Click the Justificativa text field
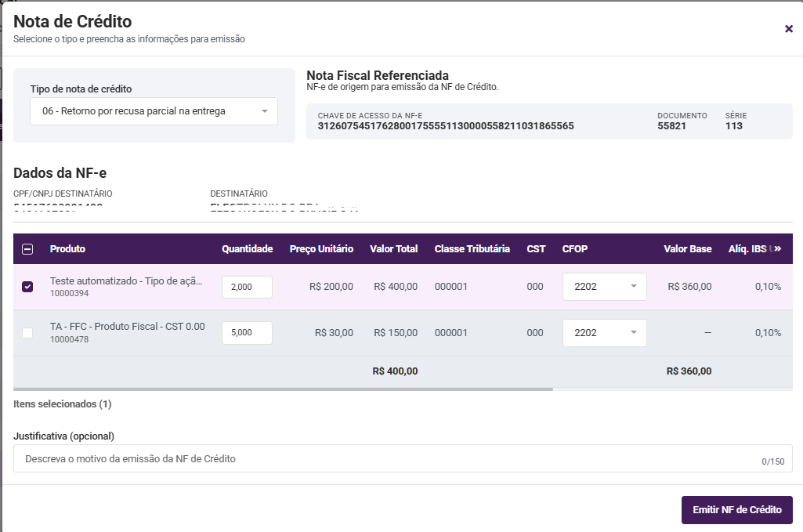This screenshot has height=532, width=803. tap(403, 459)
